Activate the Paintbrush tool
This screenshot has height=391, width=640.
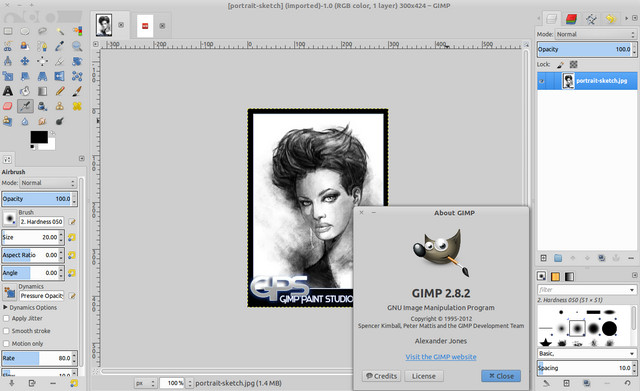point(77,91)
